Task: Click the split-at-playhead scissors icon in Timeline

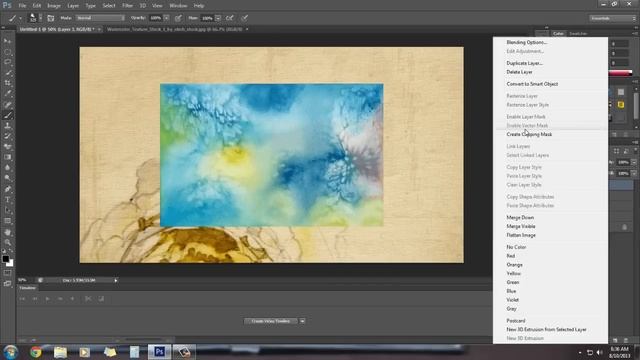Action: click(x=88, y=299)
